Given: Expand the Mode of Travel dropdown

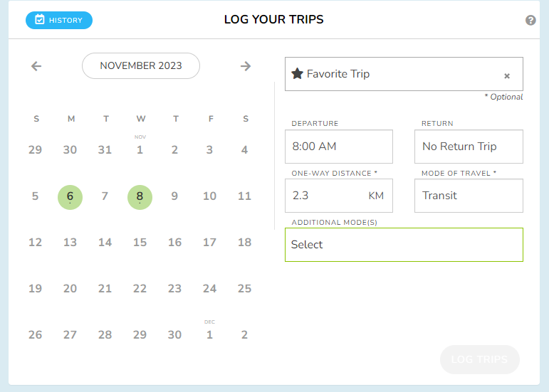Looking at the screenshot, I should [x=469, y=196].
